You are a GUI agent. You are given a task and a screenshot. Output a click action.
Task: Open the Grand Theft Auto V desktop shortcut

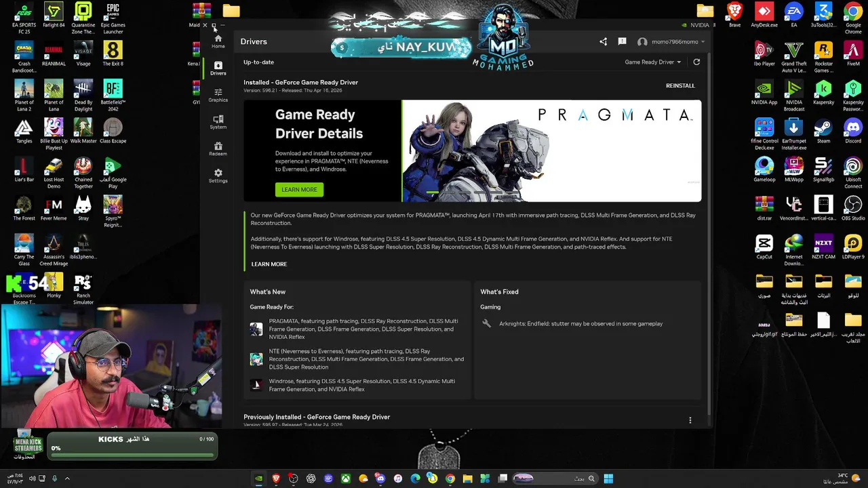pyautogui.click(x=793, y=58)
